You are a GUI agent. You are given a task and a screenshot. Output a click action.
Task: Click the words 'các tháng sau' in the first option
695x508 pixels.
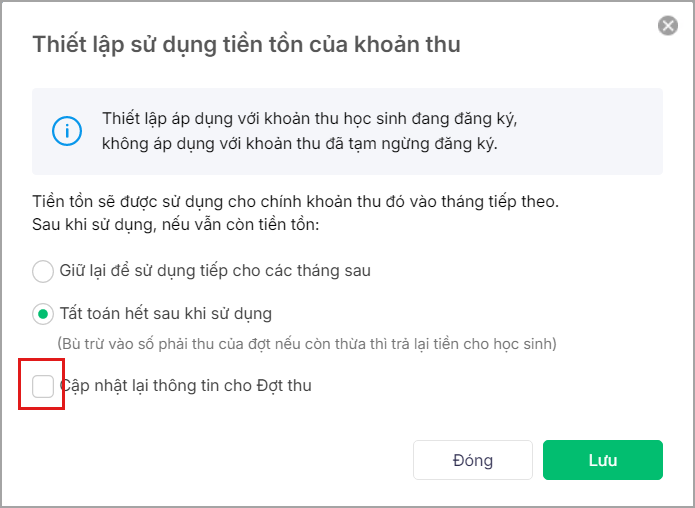(x=323, y=271)
